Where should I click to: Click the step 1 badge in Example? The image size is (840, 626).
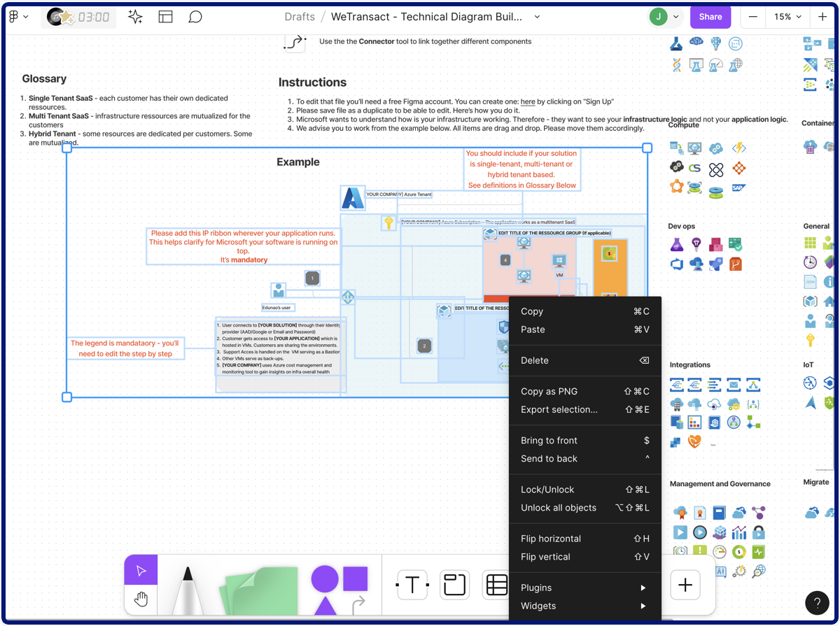pos(312,278)
